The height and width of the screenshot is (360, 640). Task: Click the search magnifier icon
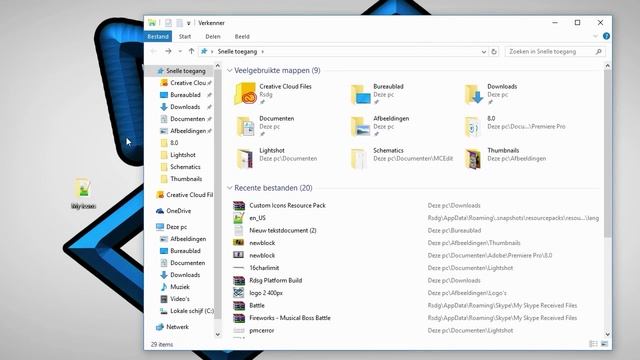[598, 52]
